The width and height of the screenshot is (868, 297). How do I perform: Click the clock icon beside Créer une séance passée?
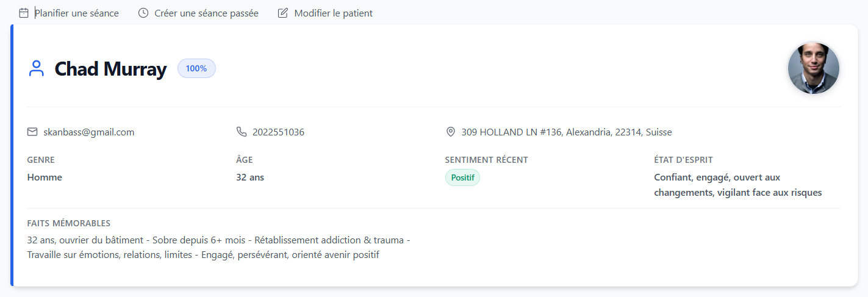(x=143, y=13)
